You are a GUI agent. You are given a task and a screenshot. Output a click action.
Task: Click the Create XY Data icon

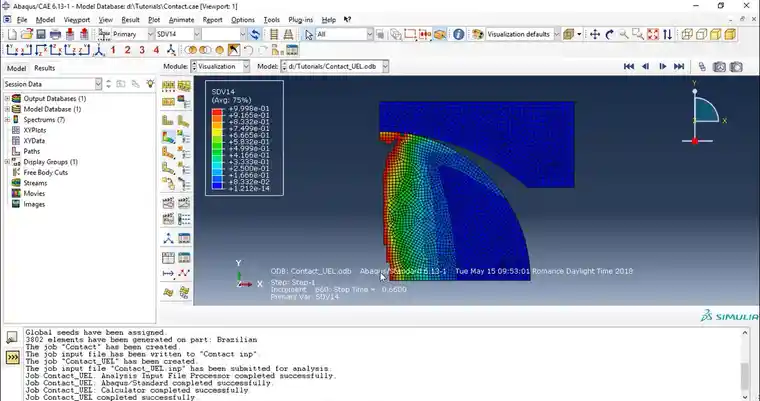(168, 258)
